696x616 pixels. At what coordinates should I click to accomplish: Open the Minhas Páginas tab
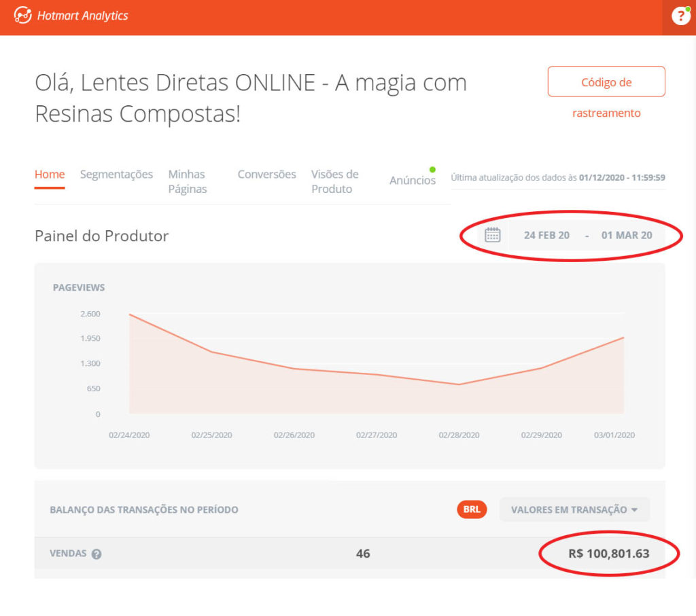click(x=188, y=181)
